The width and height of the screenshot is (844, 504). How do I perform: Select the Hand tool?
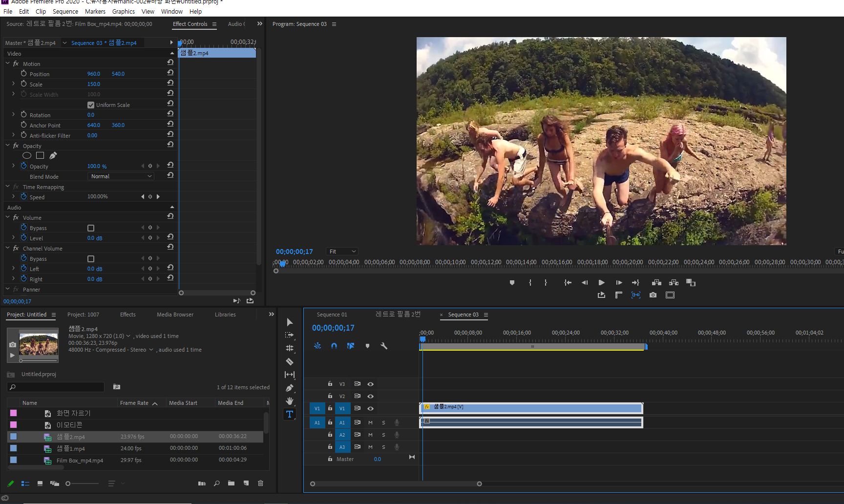(x=290, y=401)
